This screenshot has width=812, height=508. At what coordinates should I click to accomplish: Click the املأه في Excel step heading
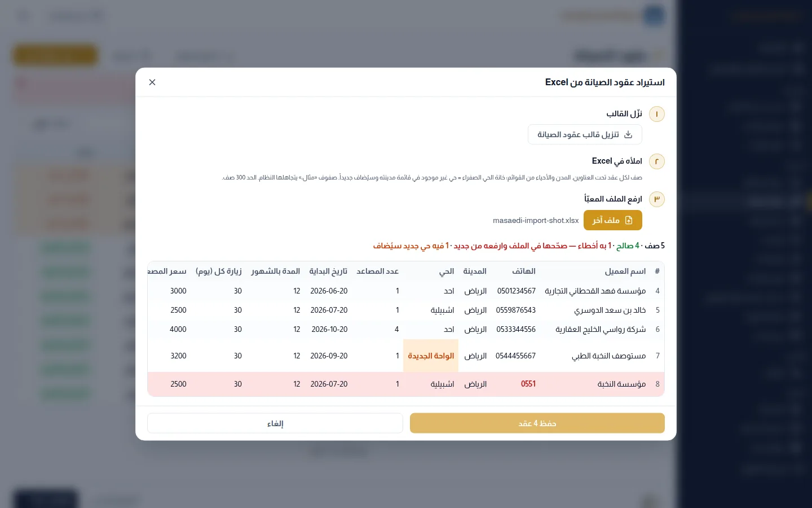click(617, 161)
